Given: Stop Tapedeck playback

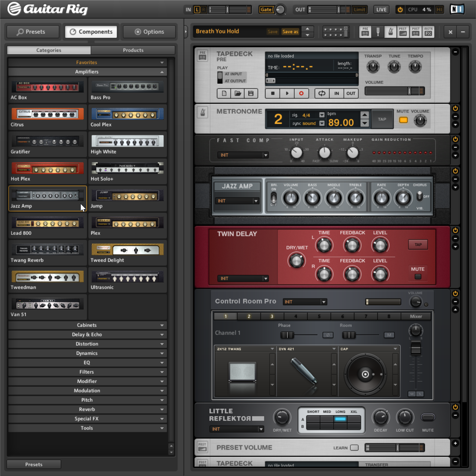Looking at the screenshot, I should (x=273, y=93).
